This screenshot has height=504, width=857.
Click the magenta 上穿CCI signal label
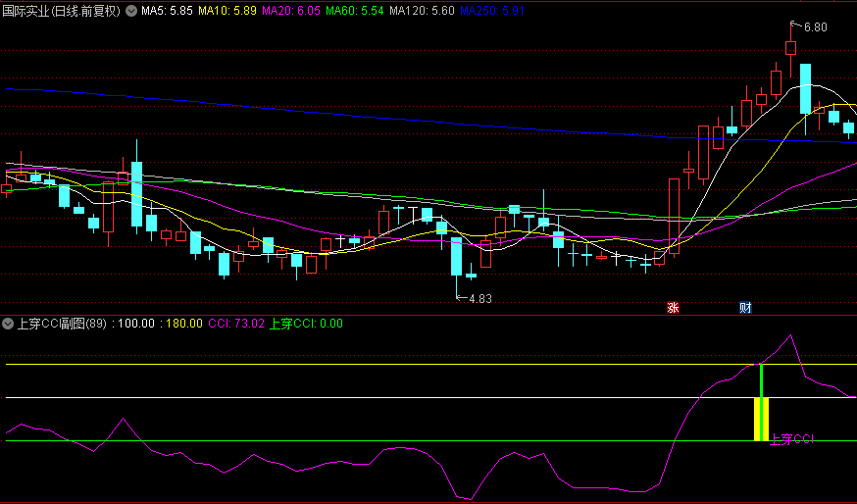pyautogui.click(x=791, y=439)
